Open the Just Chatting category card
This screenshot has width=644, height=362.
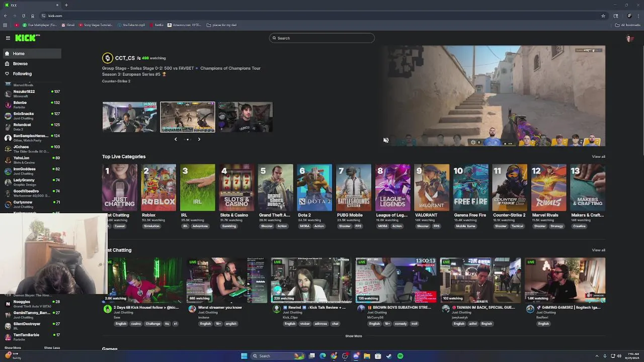click(x=120, y=188)
